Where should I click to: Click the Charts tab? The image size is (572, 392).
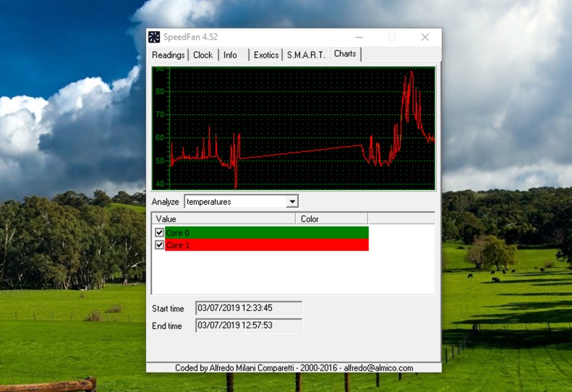click(345, 54)
